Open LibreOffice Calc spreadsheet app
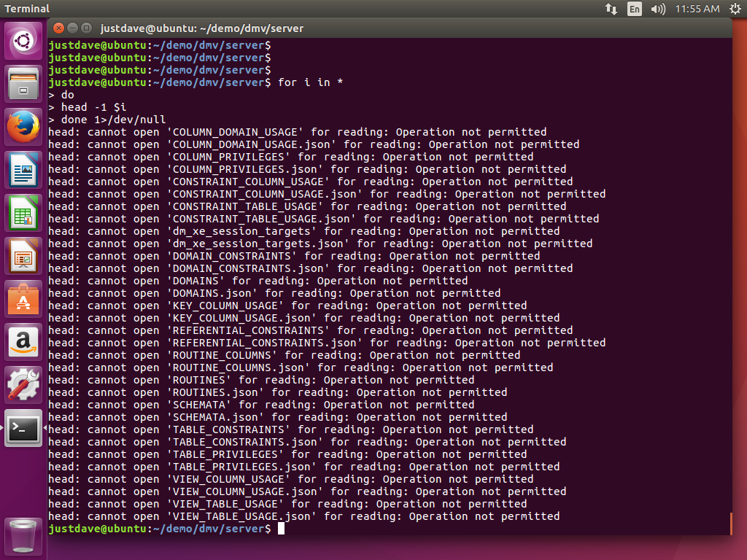 [x=23, y=213]
